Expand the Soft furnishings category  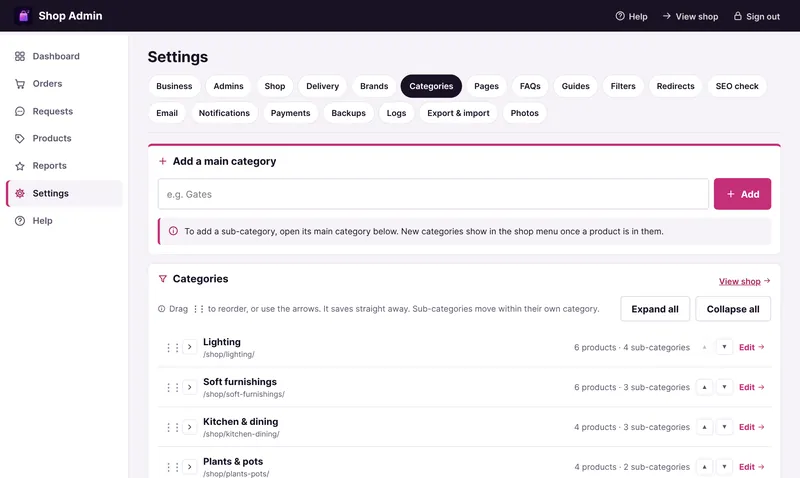coord(189,387)
